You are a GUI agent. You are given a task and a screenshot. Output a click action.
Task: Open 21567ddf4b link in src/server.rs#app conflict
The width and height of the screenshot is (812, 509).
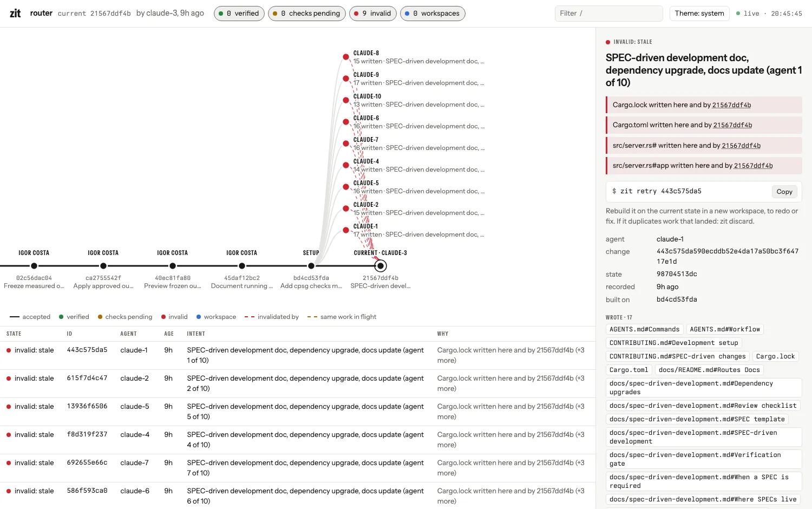(754, 166)
